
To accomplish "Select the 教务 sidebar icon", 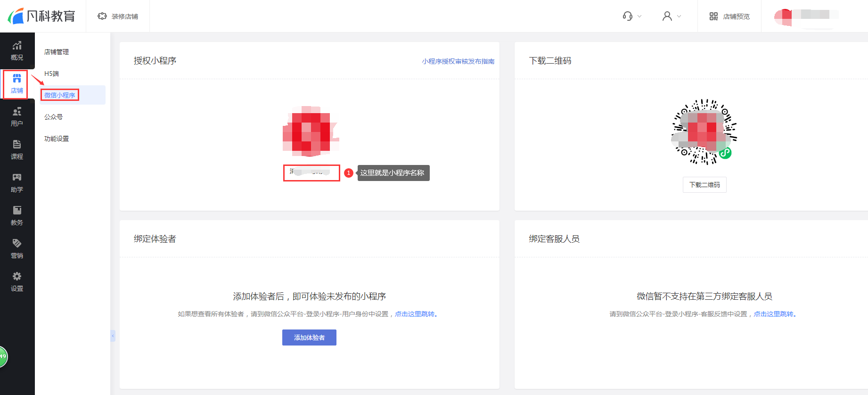I will click(17, 215).
